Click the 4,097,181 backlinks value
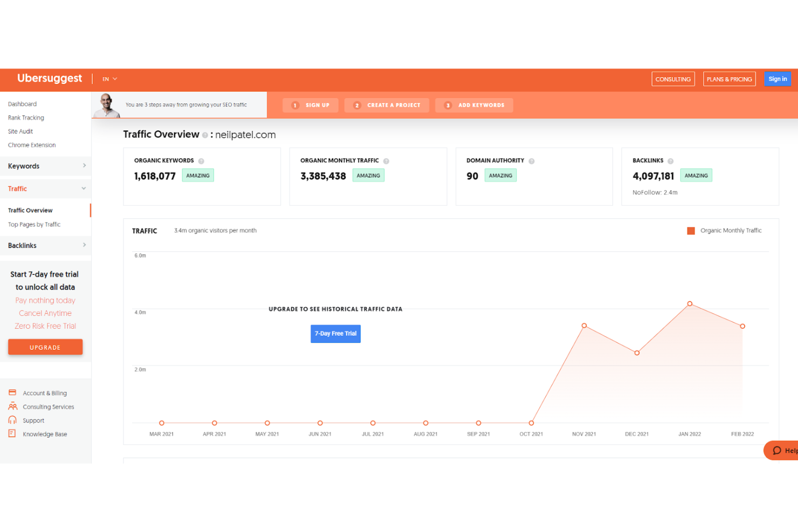Screen dimensions: 798x532 [x=653, y=176]
